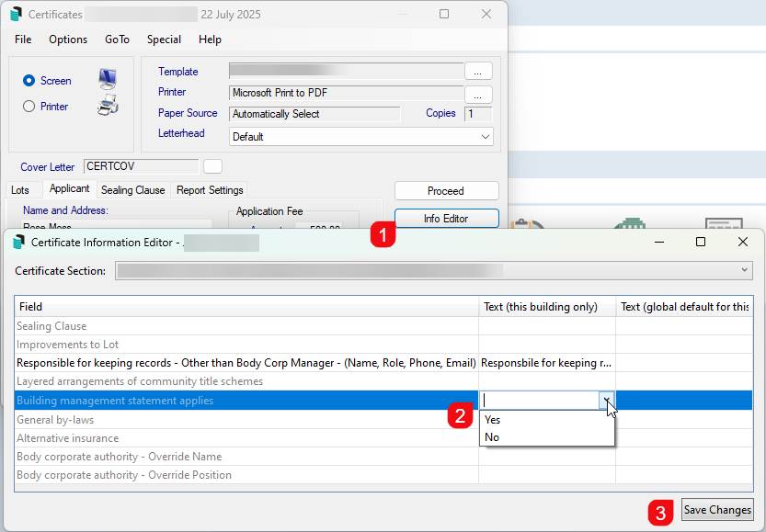
Task: Click Save Changes button
Action: click(717, 510)
